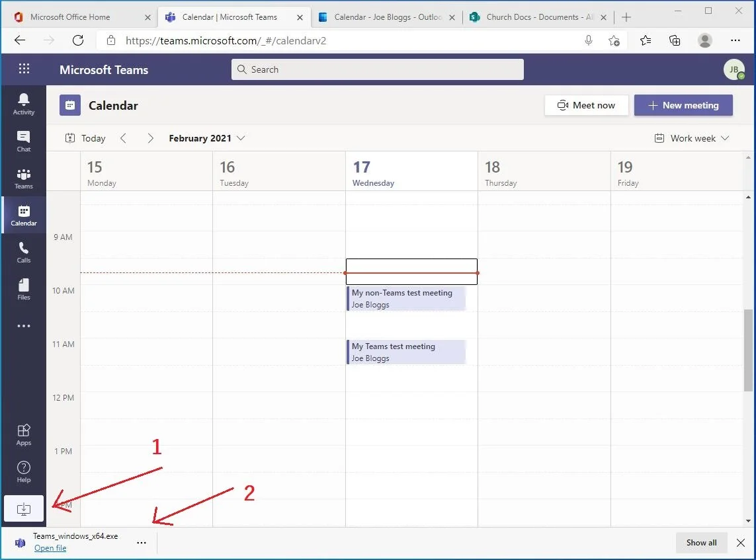Show more apps via sidebar ellipsis
The width and height of the screenshot is (756, 560).
pos(24,326)
